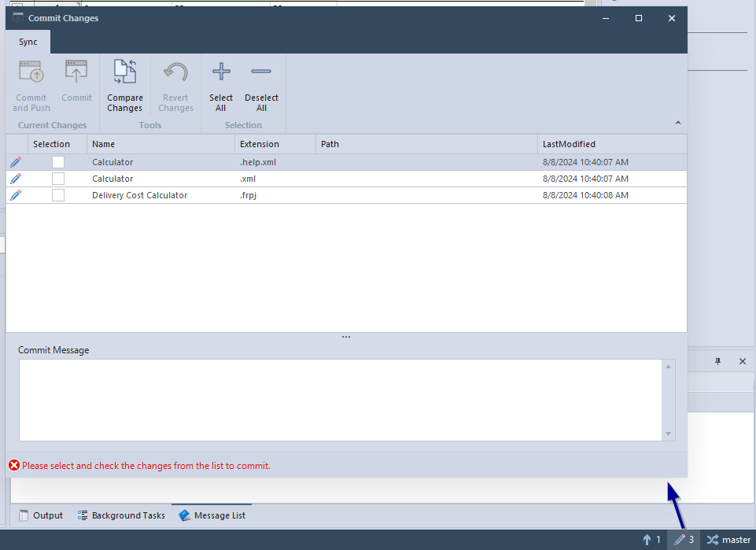The width and height of the screenshot is (756, 550).
Task: Sort by the Path column header
Action: (426, 144)
